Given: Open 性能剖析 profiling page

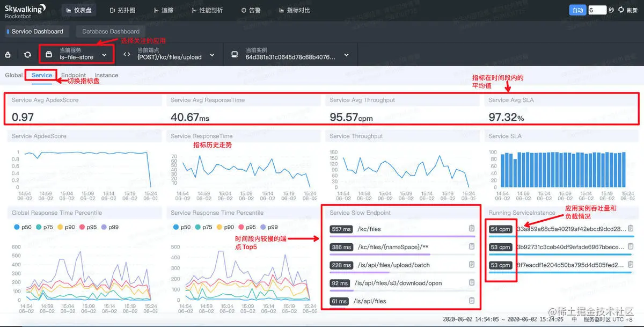Looking at the screenshot, I should click(207, 10).
